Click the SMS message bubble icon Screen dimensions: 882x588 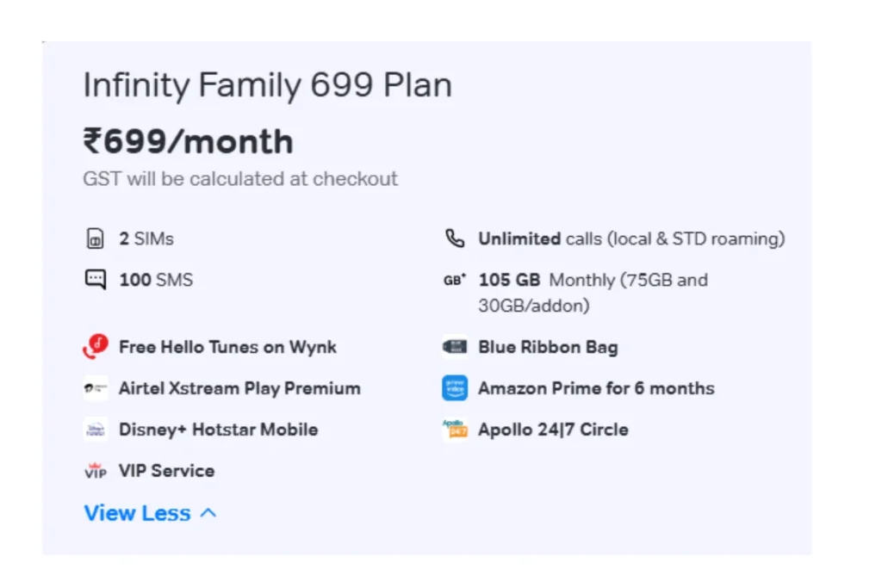coord(95,280)
